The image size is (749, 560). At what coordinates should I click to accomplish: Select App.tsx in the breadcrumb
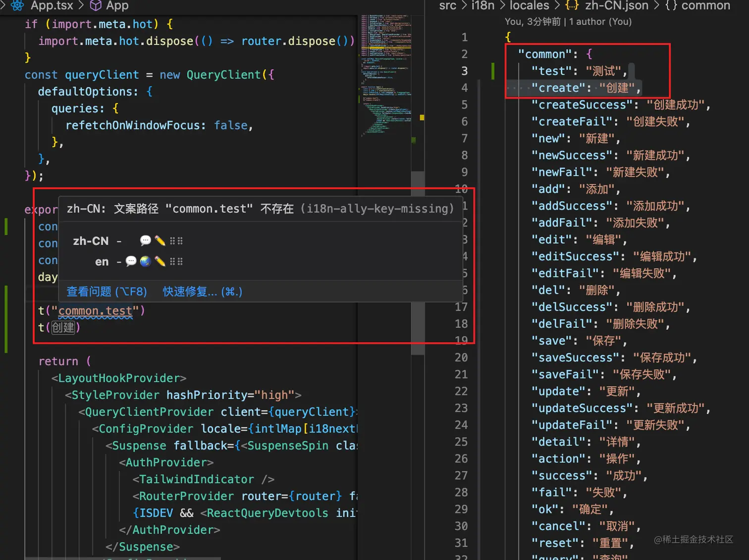[x=52, y=5]
